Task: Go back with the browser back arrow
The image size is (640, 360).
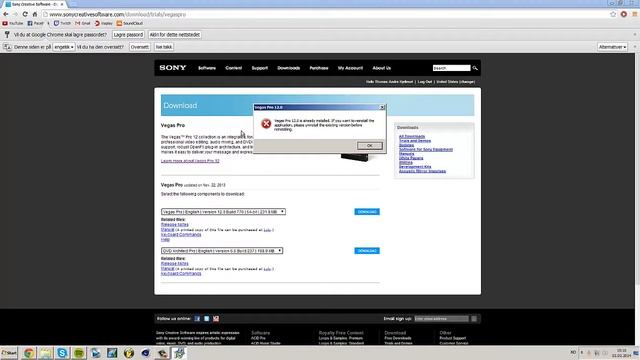Action: click(6, 14)
